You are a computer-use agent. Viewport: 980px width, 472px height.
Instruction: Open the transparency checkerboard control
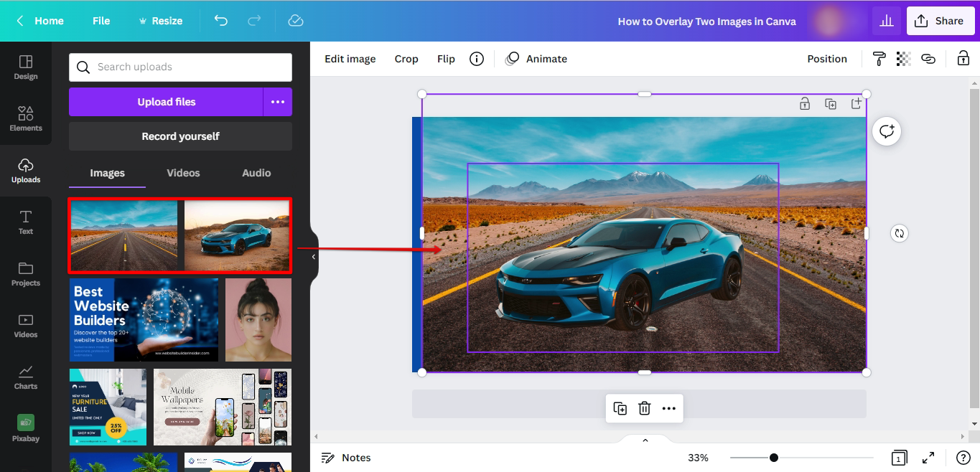tap(903, 58)
